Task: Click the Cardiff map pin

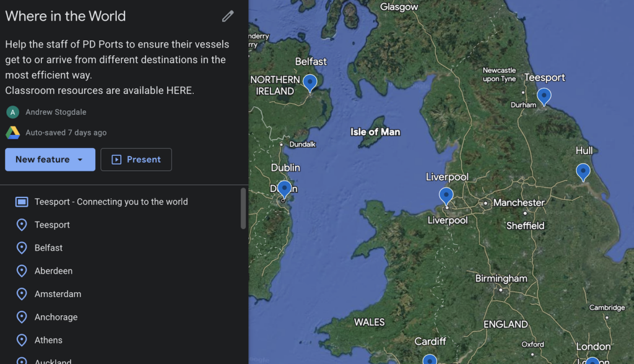Action: pos(430,360)
